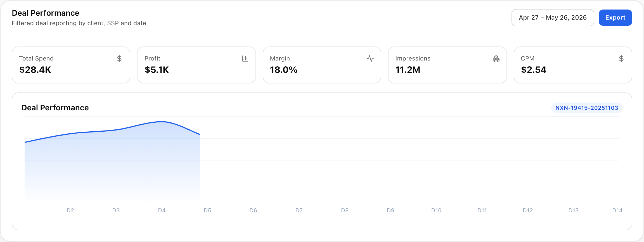
Task: Click the dollar icon in CPM card
Action: tap(621, 59)
